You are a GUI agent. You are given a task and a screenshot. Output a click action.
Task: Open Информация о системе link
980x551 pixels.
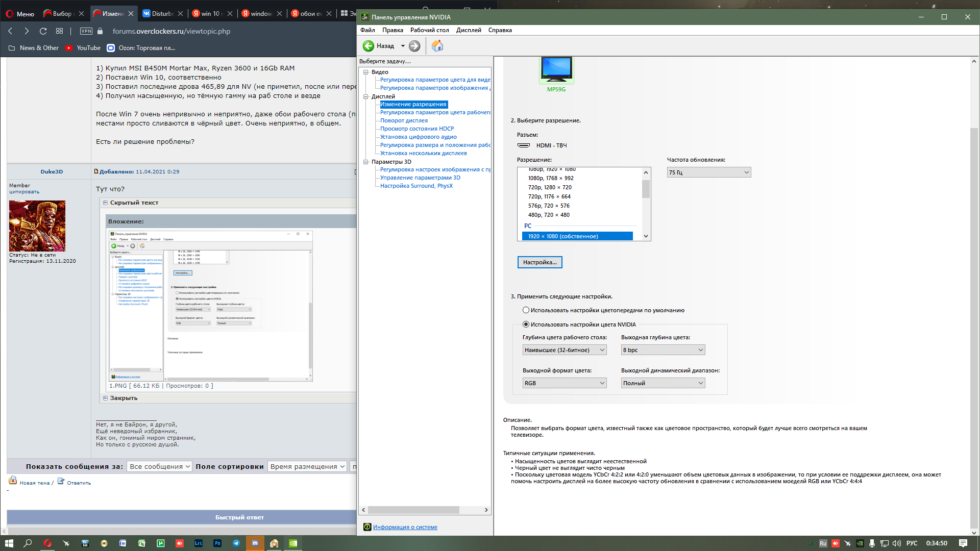pos(405,527)
